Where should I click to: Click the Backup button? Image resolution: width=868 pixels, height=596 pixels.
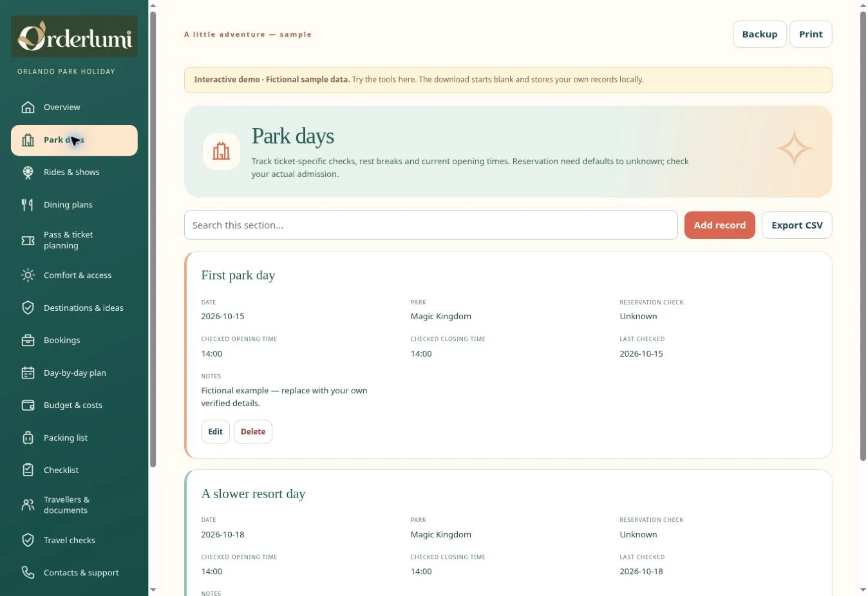coord(760,34)
